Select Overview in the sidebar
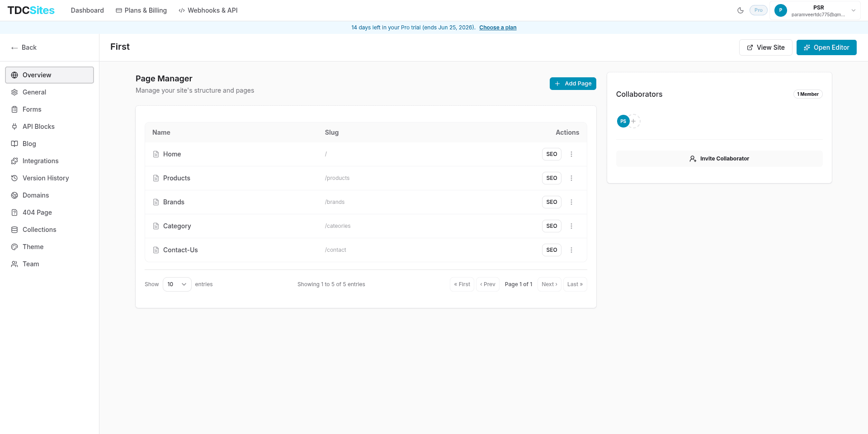Viewport: 868px width, 434px height. tap(49, 75)
